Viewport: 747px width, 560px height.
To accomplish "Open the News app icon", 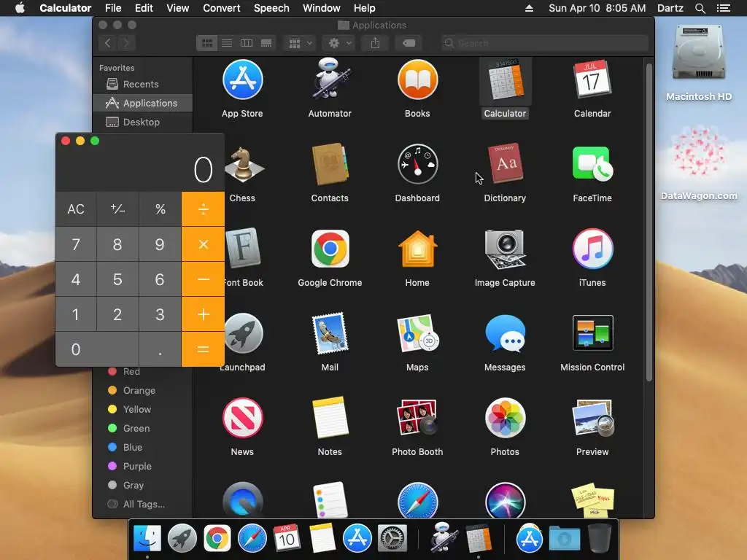I will [x=242, y=418].
